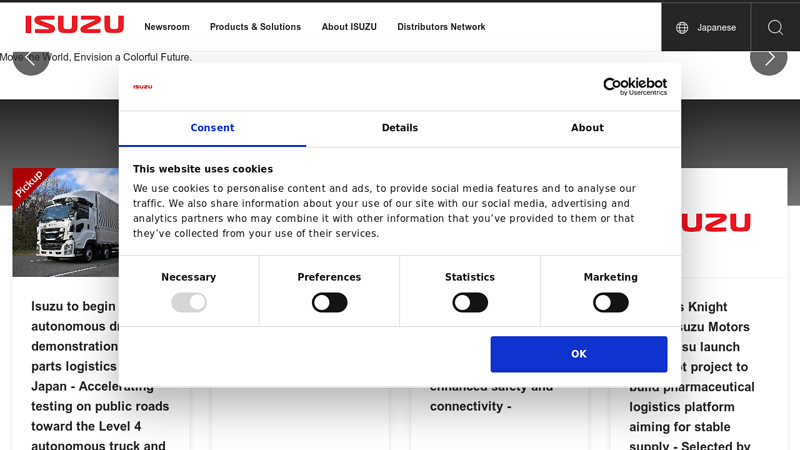Switch to the About tab
The width and height of the screenshot is (800, 450).
point(587,128)
